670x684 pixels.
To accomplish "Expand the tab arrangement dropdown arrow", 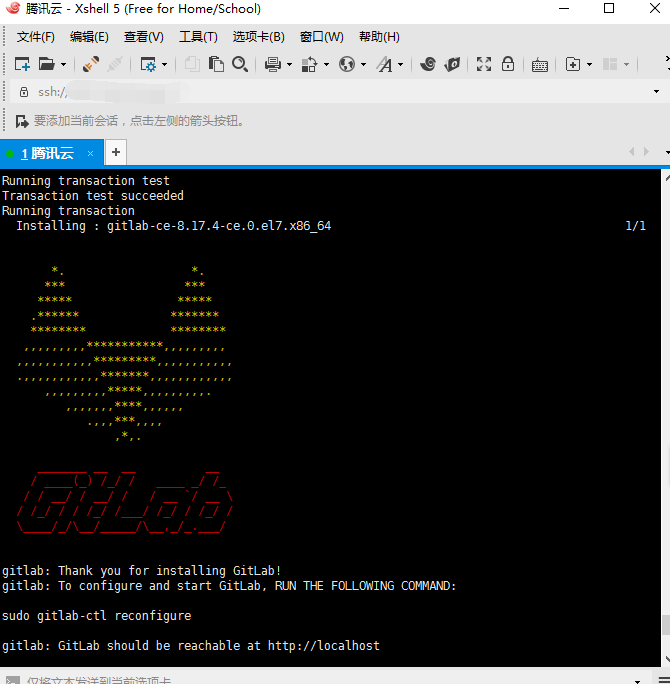I will [626, 65].
